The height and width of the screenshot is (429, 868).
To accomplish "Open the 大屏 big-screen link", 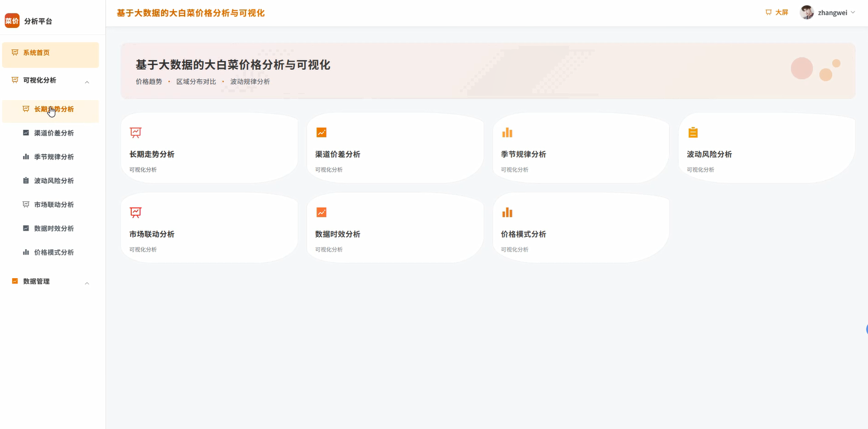I will point(777,12).
